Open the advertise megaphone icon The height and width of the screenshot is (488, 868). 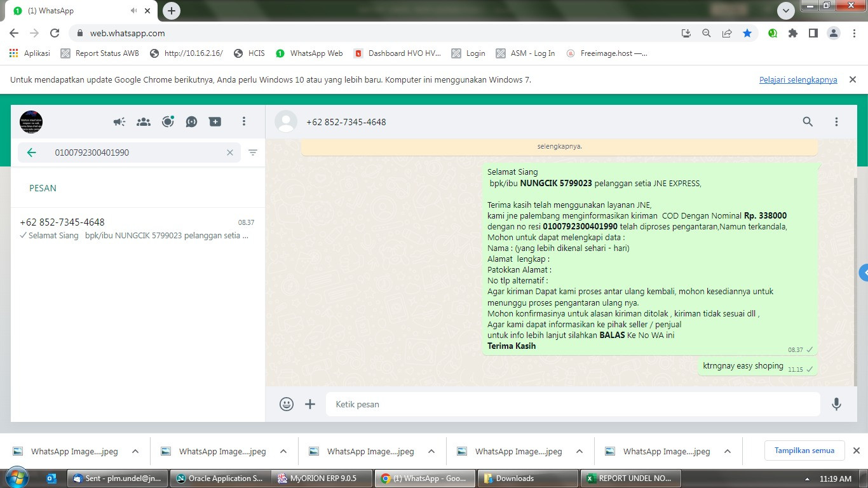point(119,121)
